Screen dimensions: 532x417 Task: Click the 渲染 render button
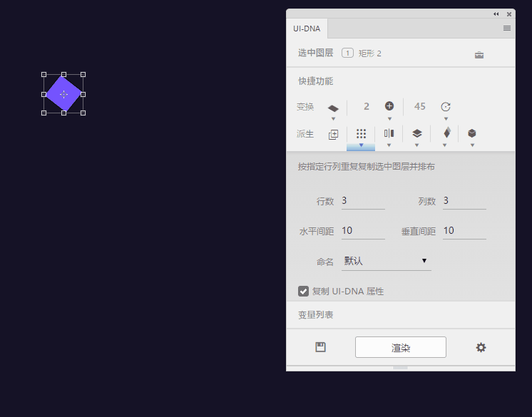point(401,347)
